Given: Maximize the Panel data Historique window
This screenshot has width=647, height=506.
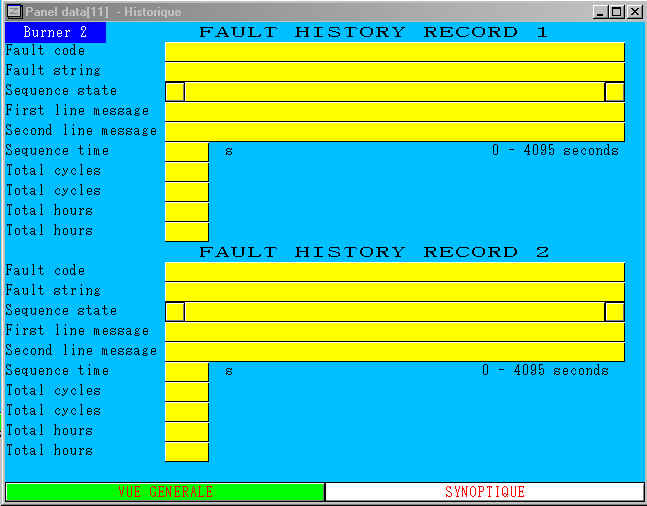Looking at the screenshot, I should (x=617, y=12).
